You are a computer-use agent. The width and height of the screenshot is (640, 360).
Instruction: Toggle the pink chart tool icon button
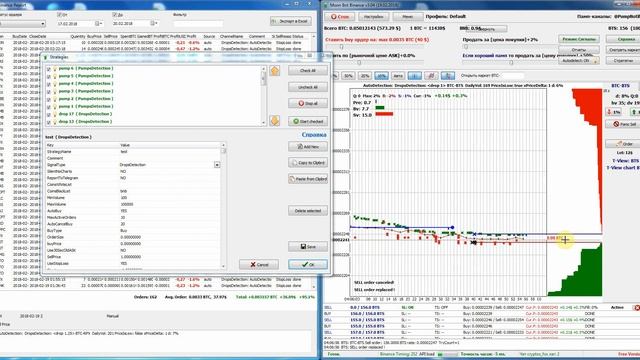click(431, 76)
